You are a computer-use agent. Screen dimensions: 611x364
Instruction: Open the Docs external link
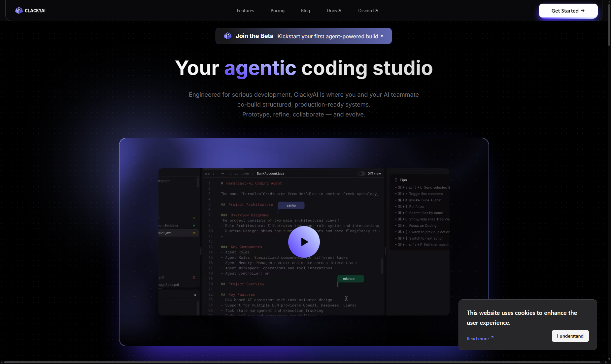tap(334, 11)
